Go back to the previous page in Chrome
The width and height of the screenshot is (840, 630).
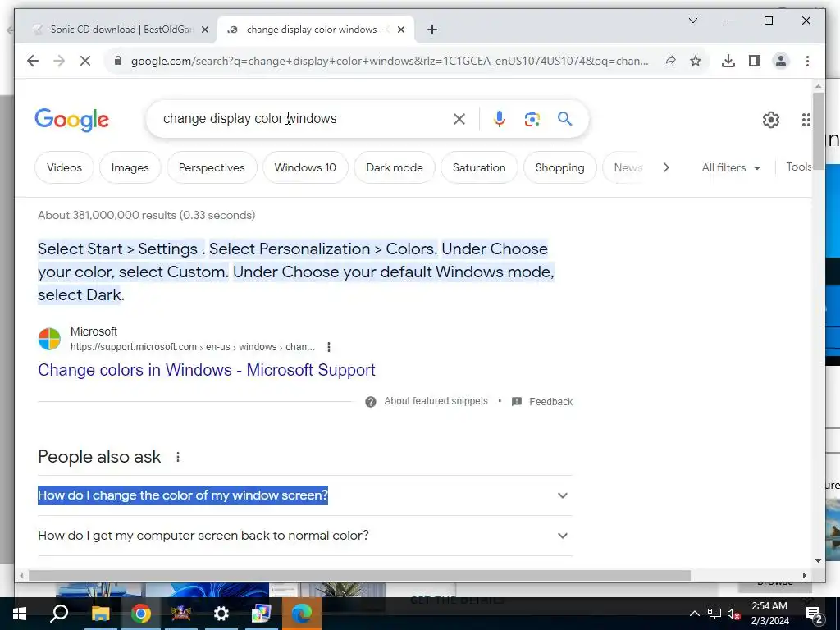pyautogui.click(x=33, y=61)
